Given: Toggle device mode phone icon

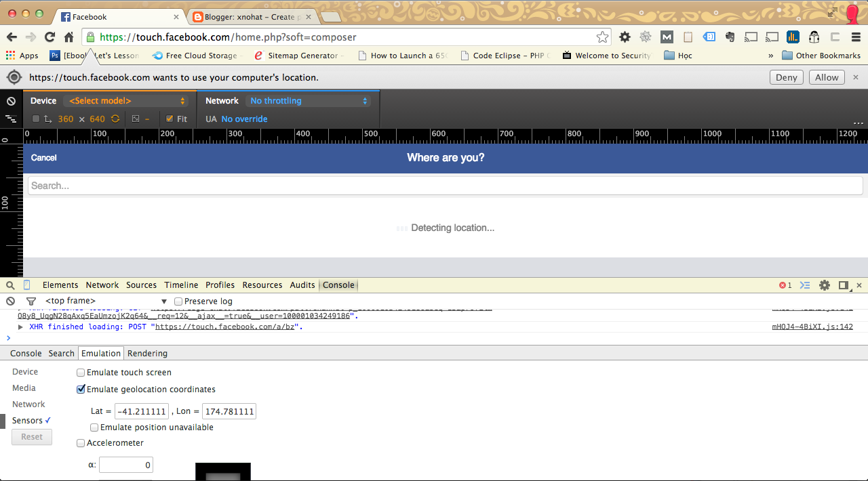Looking at the screenshot, I should pyautogui.click(x=27, y=285).
